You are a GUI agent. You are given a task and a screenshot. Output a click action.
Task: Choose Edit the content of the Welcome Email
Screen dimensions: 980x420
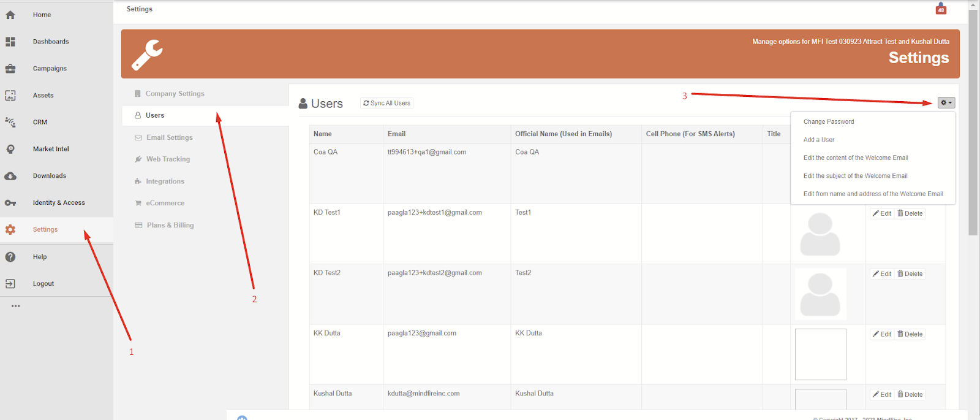(856, 158)
